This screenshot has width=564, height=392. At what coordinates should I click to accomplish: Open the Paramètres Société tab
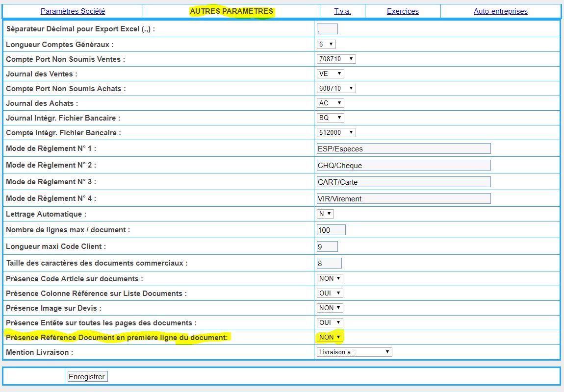pyautogui.click(x=73, y=11)
